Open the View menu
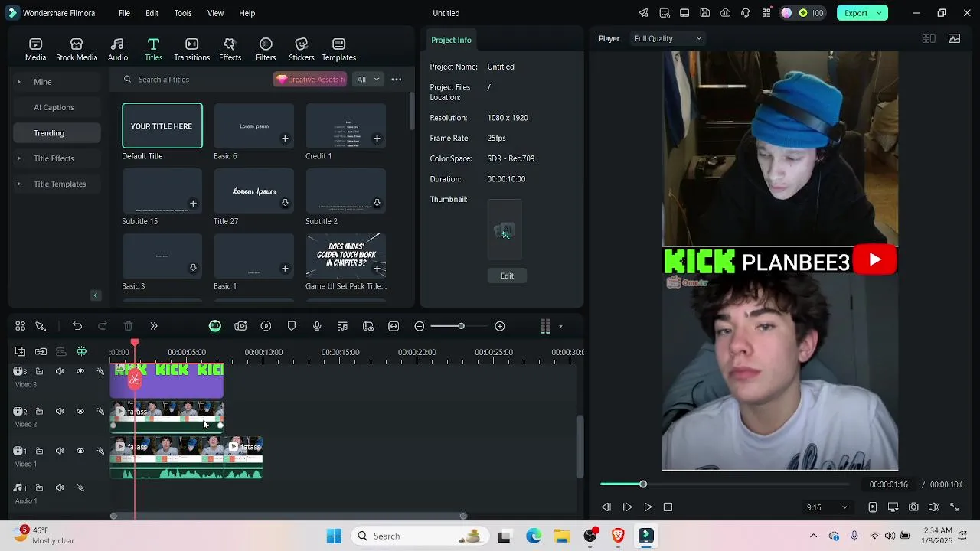This screenshot has width=980, height=551. 215,13
